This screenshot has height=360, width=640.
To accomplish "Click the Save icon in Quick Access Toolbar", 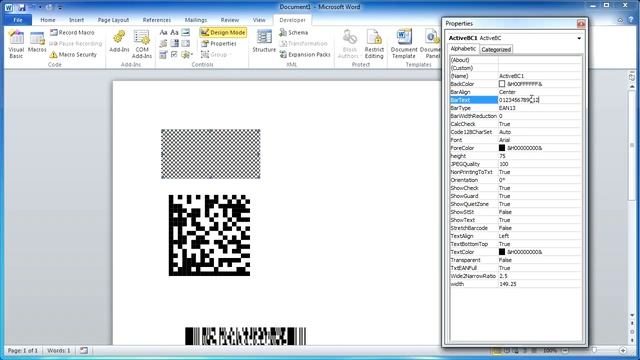I will [22, 7].
